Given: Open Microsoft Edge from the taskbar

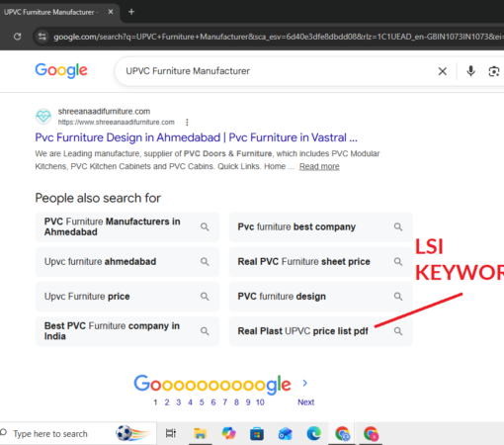Looking at the screenshot, I should pyautogui.click(x=314, y=433).
